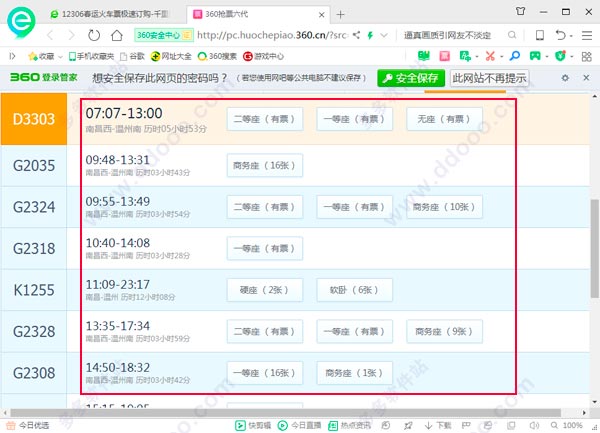This screenshot has height=433, width=600.
Task: Select train G2035
Action: [x=34, y=166]
